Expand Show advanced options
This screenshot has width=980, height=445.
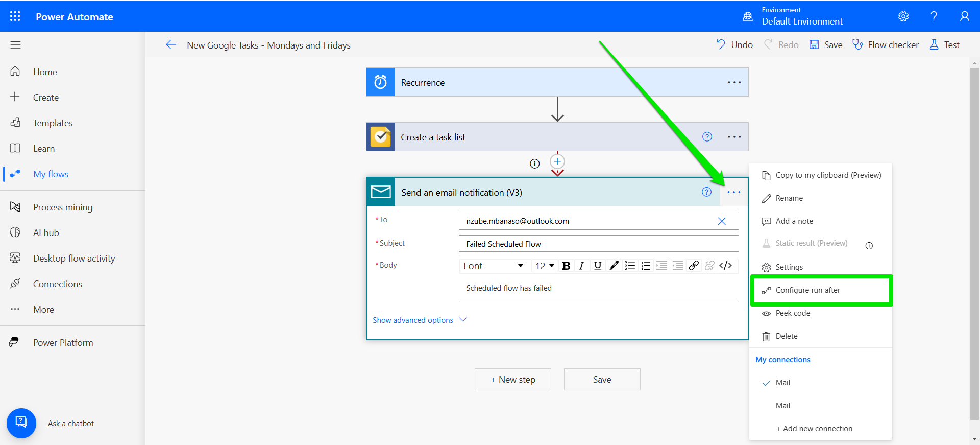(x=419, y=320)
